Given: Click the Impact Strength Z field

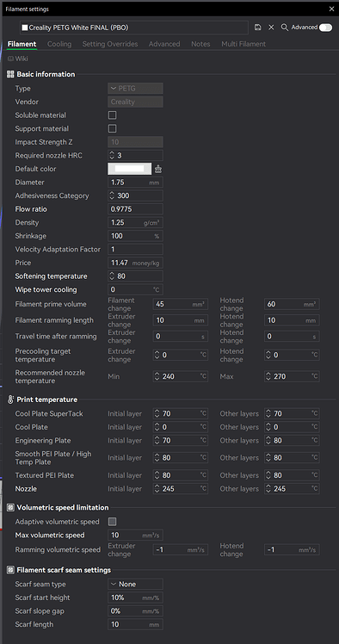Looking at the screenshot, I should click(x=135, y=142).
